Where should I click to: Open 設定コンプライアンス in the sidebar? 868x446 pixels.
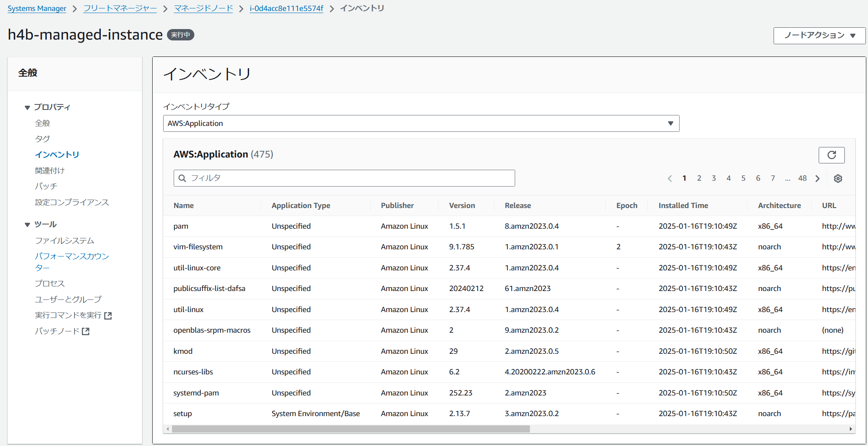coord(72,202)
